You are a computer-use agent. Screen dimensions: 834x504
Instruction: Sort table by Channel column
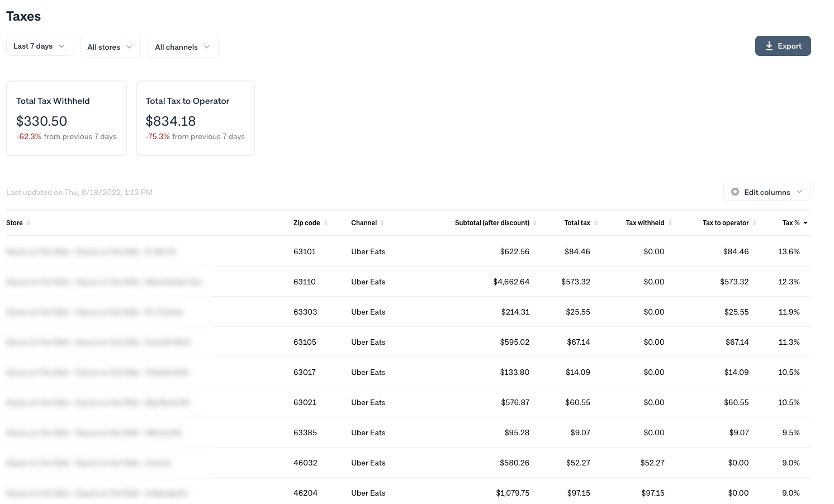(x=368, y=223)
